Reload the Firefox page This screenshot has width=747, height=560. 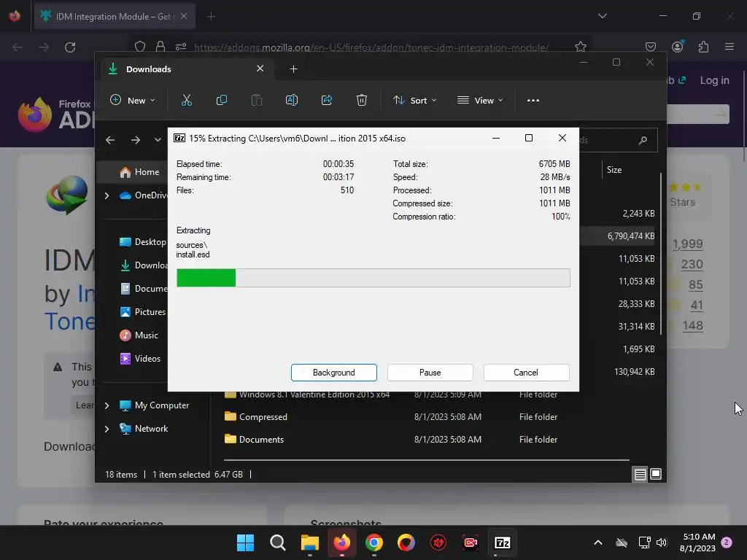pyautogui.click(x=70, y=47)
